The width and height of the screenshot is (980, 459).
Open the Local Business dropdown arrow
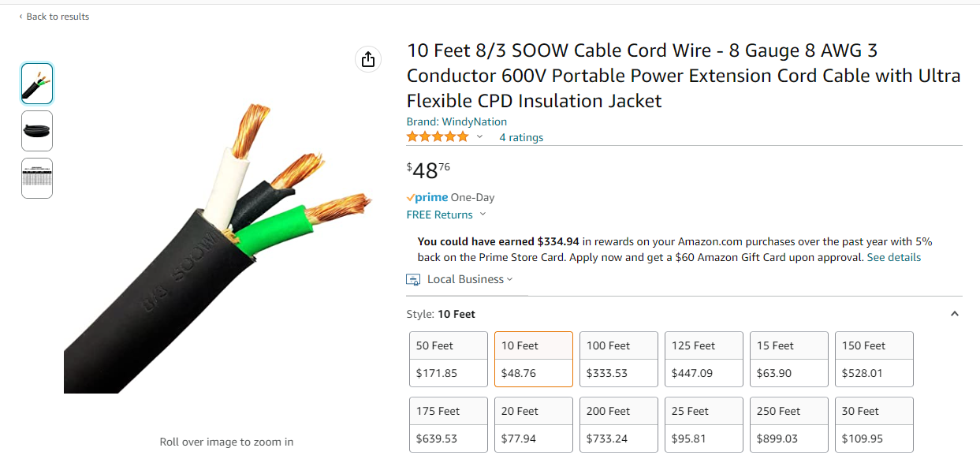pos(510,279)
